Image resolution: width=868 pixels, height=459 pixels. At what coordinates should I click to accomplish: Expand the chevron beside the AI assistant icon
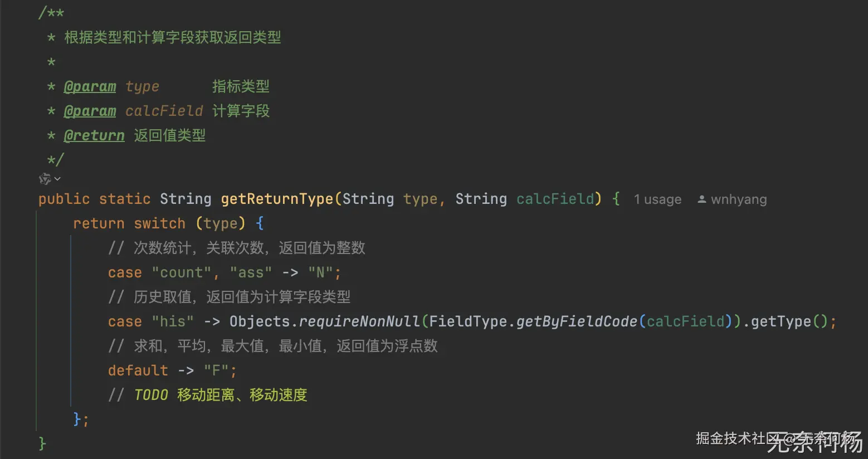[57, 179]
